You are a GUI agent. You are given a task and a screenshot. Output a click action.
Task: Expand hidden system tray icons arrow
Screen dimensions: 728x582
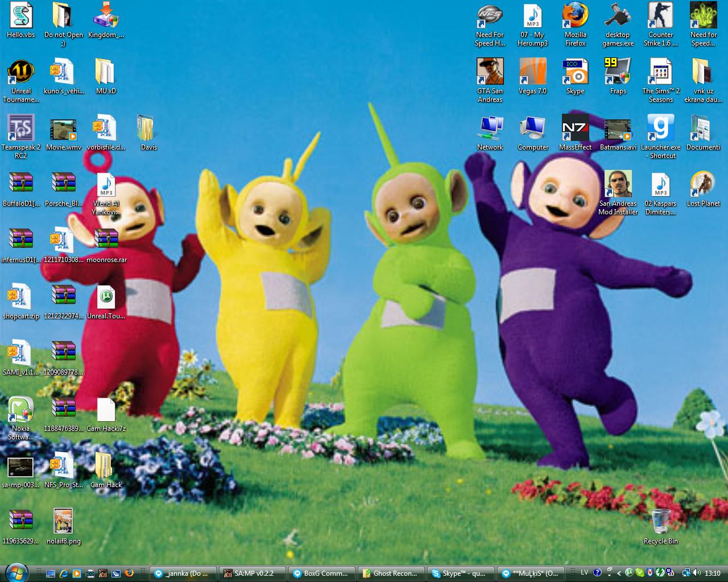click(619, 573)
